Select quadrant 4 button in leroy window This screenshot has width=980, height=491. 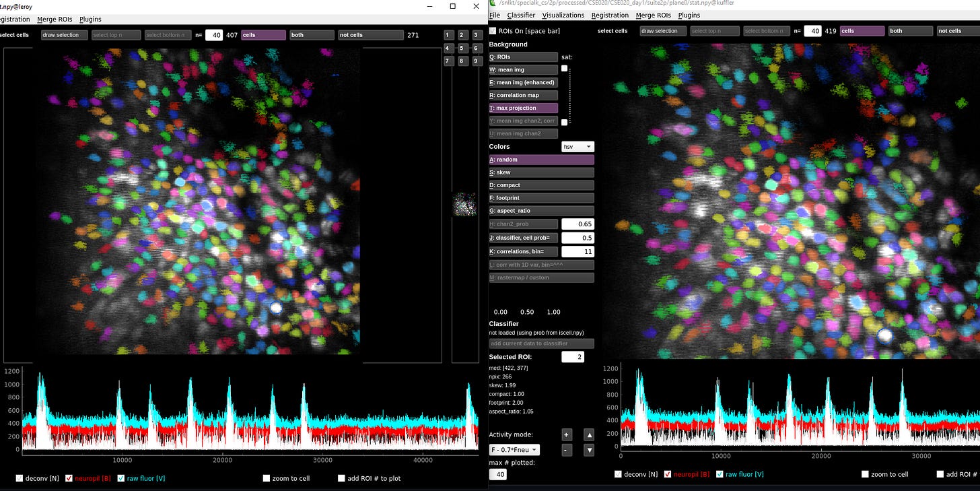click(449, 48)
